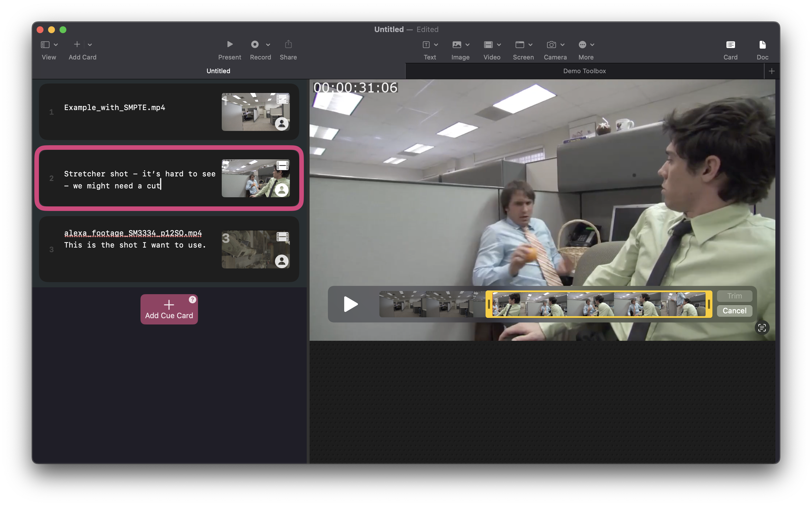The width and height of the screenshot is (812, 506).
Task: Click the untrimmed grey filmstrip section
Action: click(432, 304)
